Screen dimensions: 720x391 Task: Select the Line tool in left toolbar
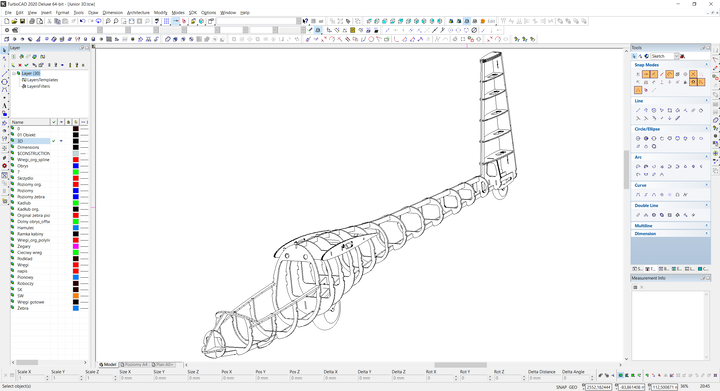pyautogui.click(x=5, y=74)
